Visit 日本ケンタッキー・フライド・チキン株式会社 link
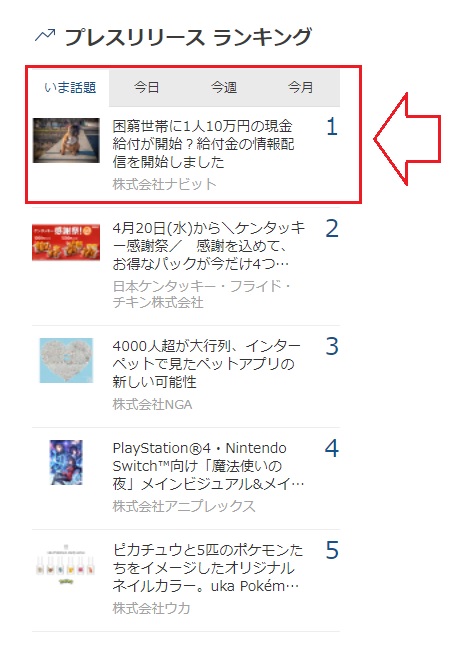Screen dimensions: 473x667 (202, 294)
